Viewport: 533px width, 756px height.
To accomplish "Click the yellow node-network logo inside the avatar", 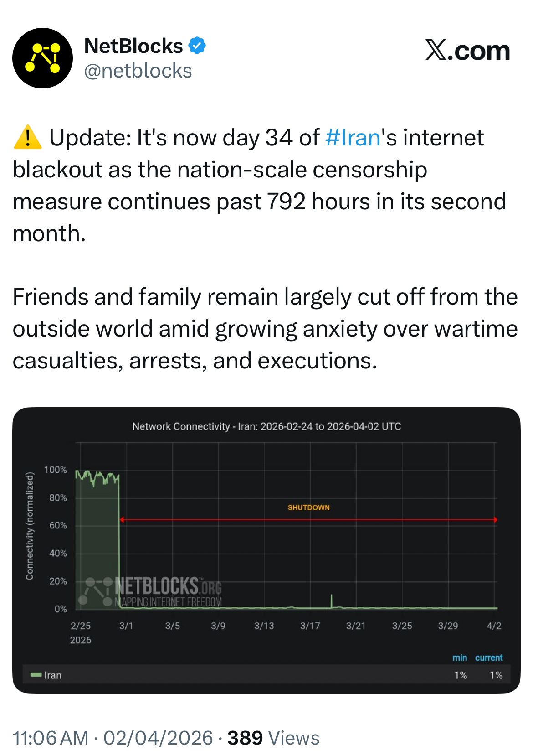I will pos(43,57).
